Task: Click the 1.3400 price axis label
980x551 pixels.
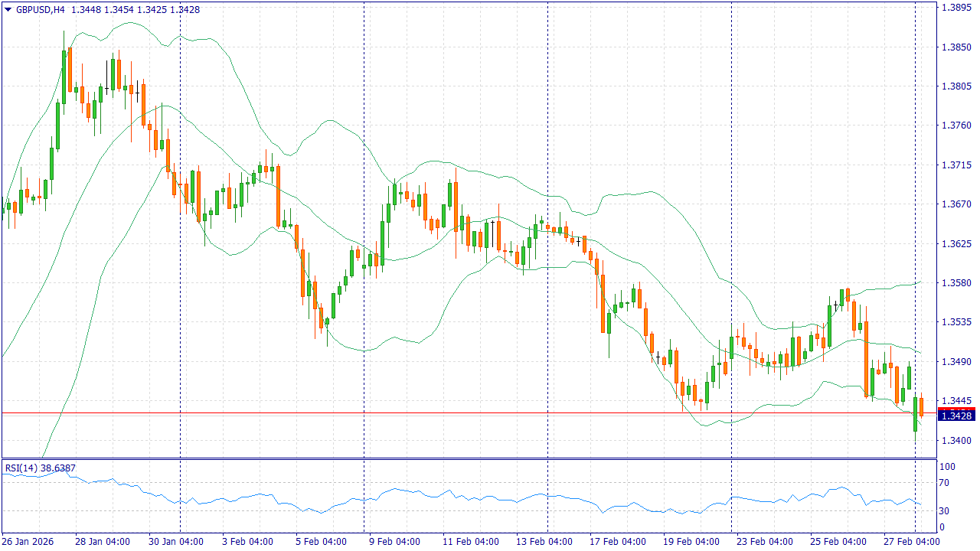Action: click(956, 440)
